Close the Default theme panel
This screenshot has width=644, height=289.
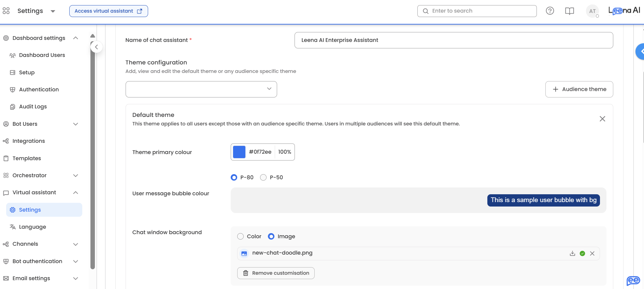coord(602,119)
